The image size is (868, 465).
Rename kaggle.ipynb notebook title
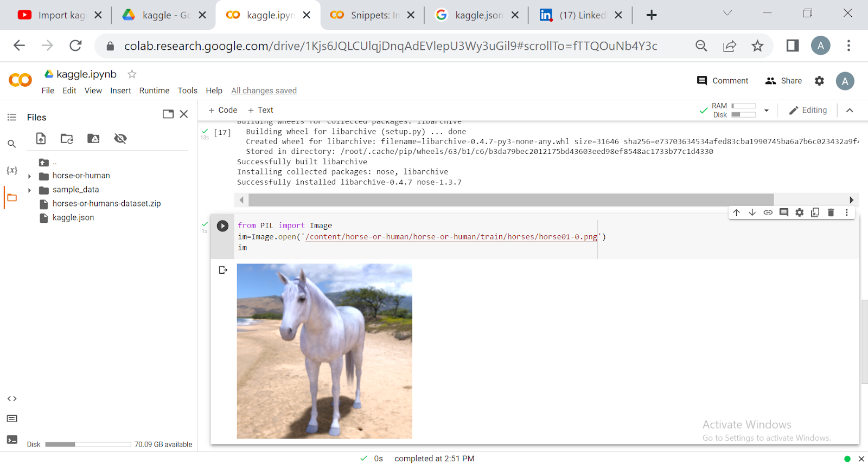pos(86,74)
